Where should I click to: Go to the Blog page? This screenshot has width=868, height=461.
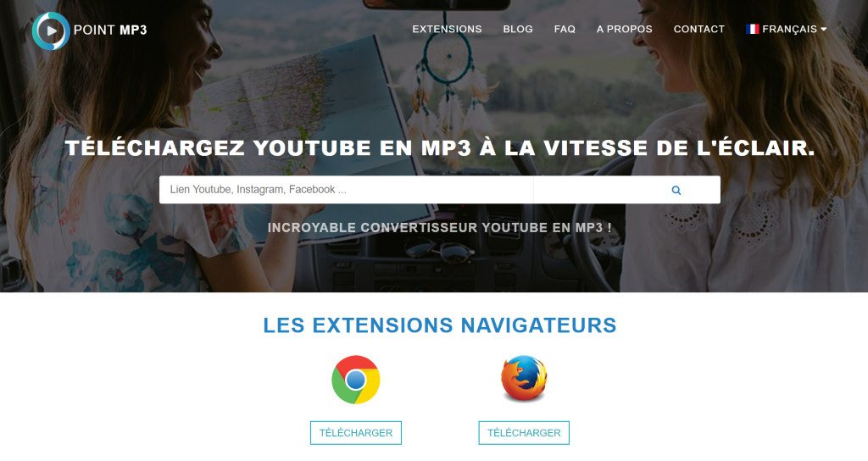(518, 29)
